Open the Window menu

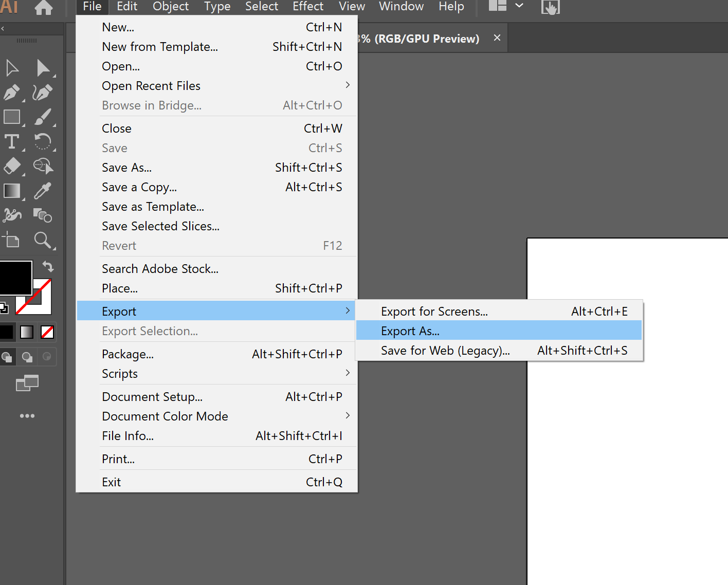pyautogui.click(x=401, y=7)
